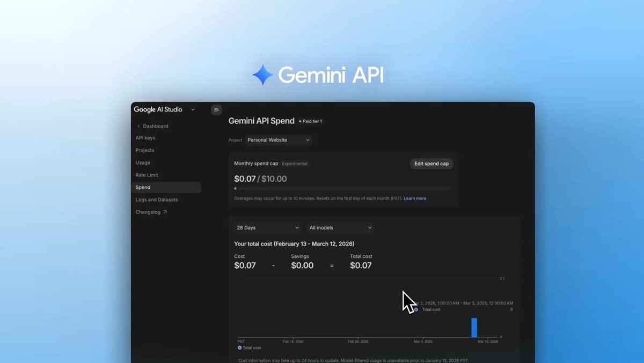Open the 28 Days date range dropdown
Viewport: 644px width, 363px height.
[x=267, y=227]
